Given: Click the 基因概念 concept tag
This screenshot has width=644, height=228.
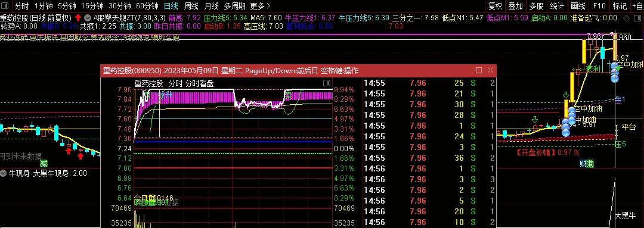Looking at the screenshot, I should [75, 38].
